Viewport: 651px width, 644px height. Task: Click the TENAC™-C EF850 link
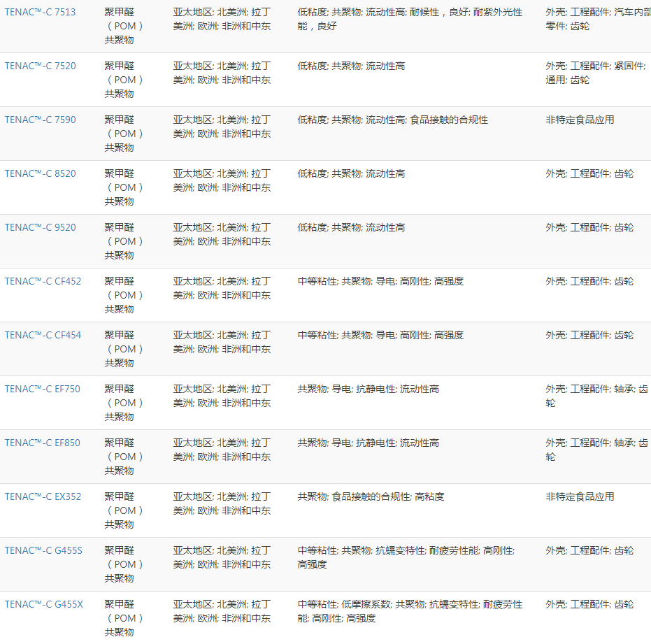pos(42,443)
